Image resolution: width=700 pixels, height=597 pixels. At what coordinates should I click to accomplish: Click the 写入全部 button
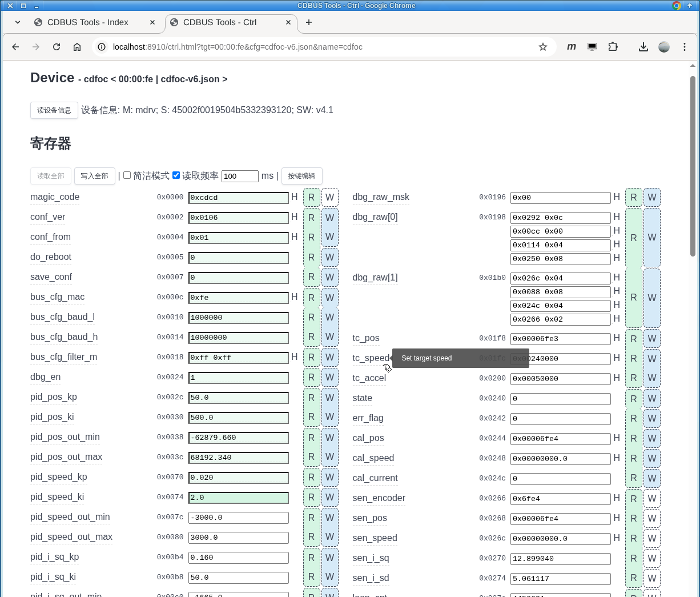tap(94, 176)
